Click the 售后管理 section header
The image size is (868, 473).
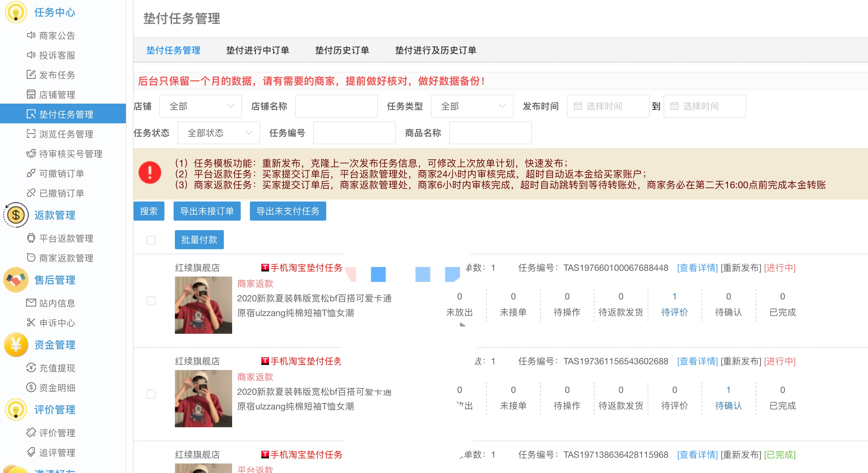(55, 280)
